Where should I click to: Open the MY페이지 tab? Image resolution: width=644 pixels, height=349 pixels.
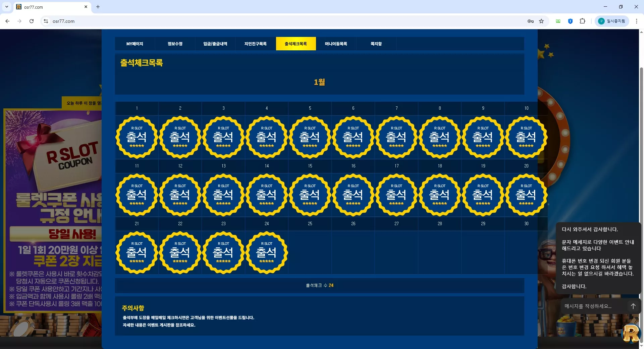[135, 44]
